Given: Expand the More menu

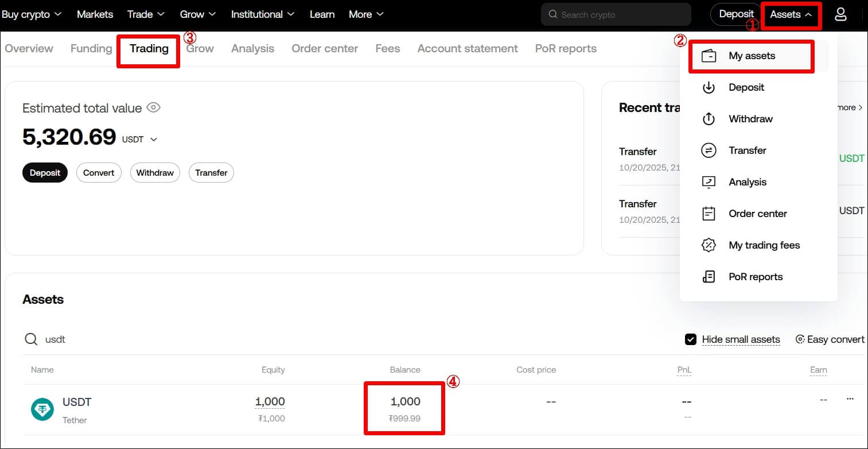Looking at the screenshot, I should [366, 14].
